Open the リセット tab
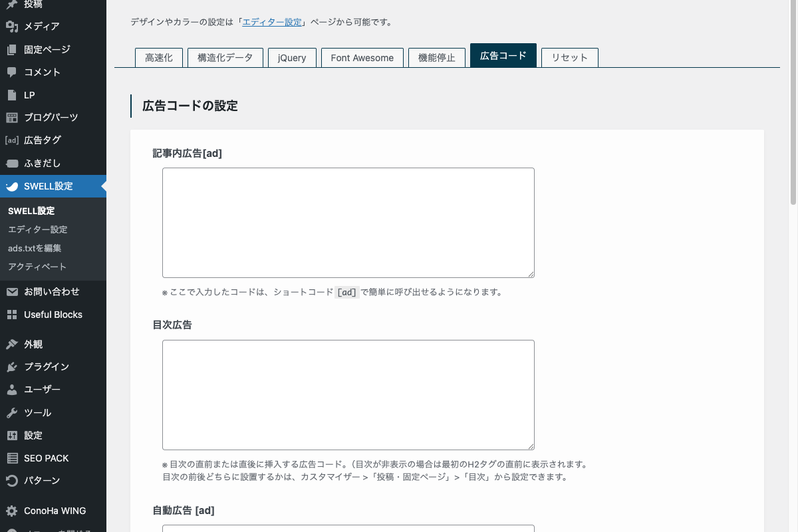The image size is (798, 532). [x=570, y=58]
